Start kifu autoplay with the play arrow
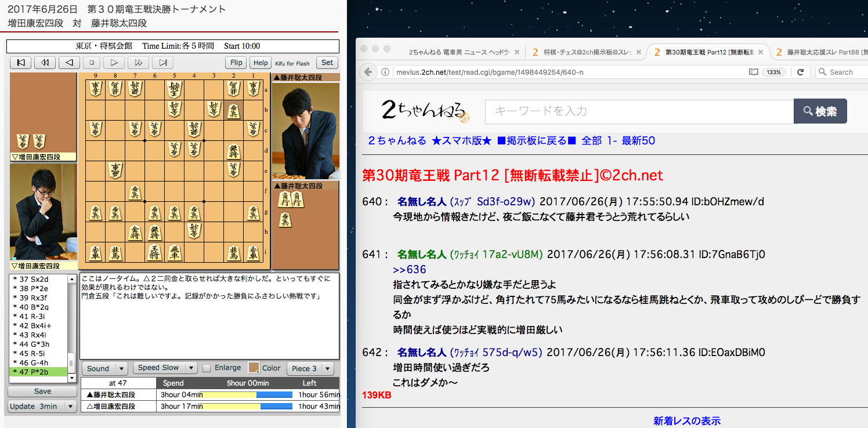Image resolution: width=868 pixels, height=428 pixels. [114, 63]
